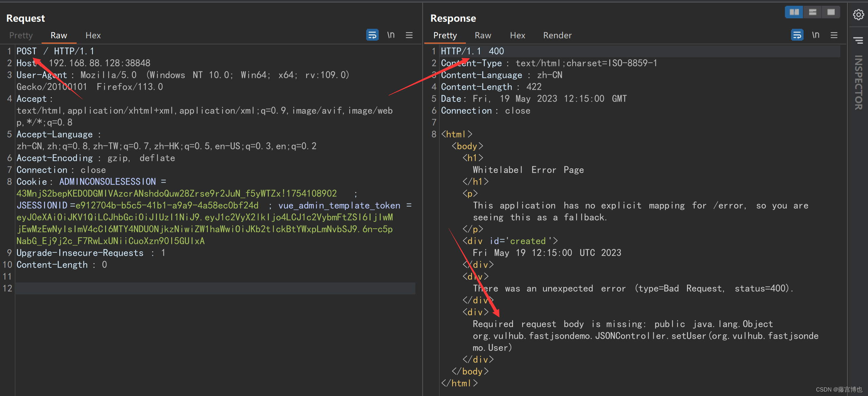
Task: Show non-printable characters in Request panel
Action: click(x=391, y=35)
